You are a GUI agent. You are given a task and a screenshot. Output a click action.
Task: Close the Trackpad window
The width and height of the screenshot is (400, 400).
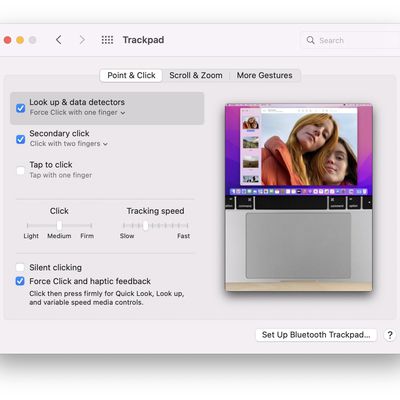7,40
